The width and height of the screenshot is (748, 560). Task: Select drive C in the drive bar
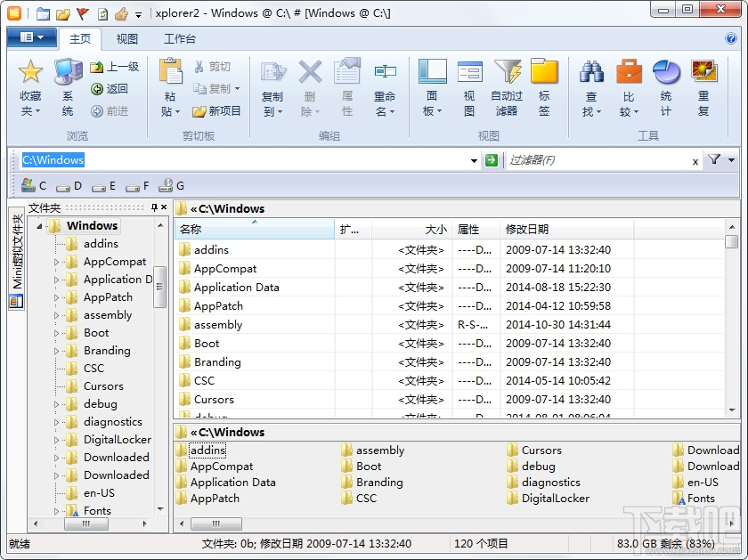click(x=35, y=185)
